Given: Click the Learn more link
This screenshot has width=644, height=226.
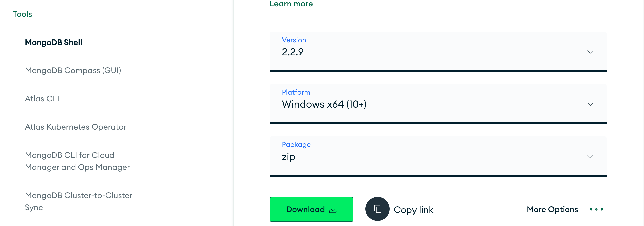Looking at the screenshot, I should point(291,4).
